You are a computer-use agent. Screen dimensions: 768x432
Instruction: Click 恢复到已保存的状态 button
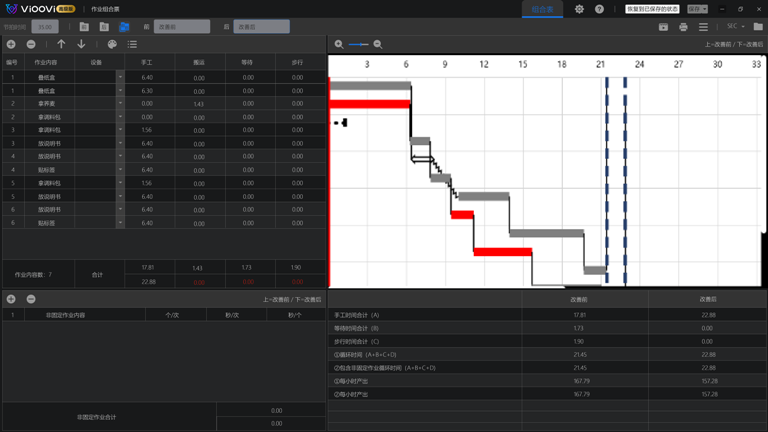click(x=652, y=9)
